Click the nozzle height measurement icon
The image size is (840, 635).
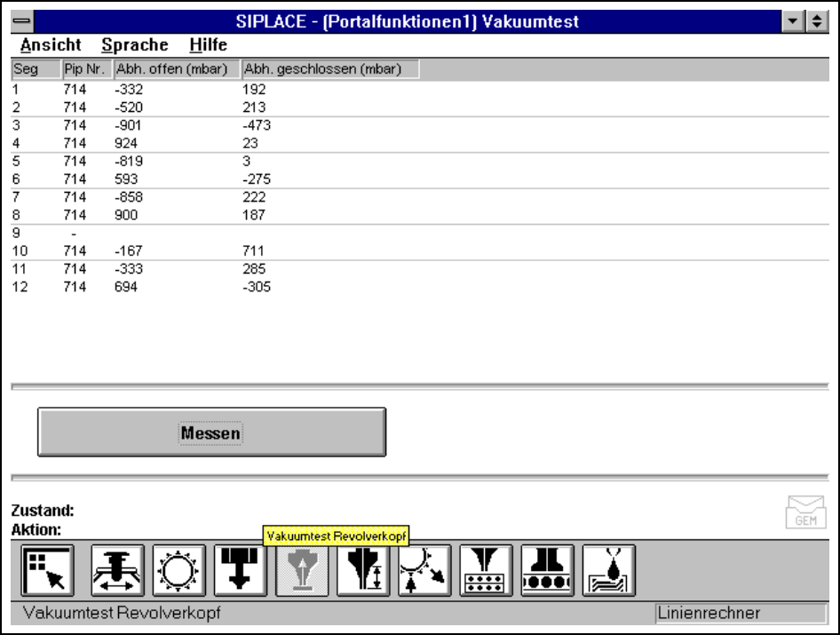tap(363, 571)
